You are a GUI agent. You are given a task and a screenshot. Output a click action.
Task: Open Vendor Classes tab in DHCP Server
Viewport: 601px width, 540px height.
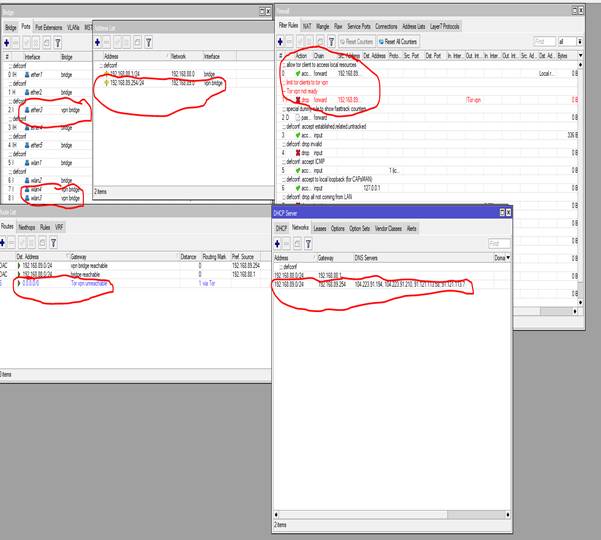point(388,228)
